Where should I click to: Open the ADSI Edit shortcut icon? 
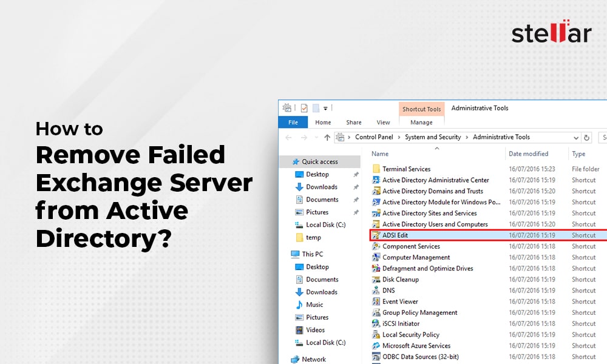(376, 235)
